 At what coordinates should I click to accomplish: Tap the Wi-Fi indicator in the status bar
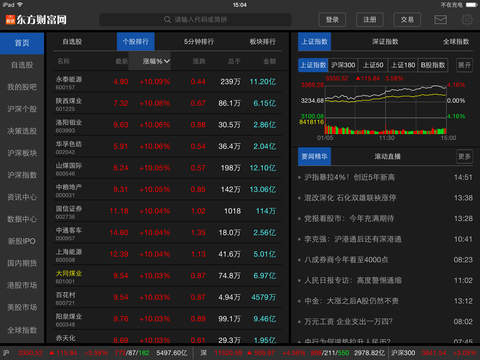point(20,5)
